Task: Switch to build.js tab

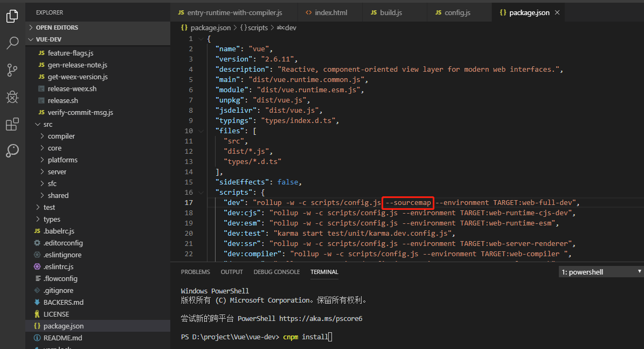Action: coord(394,13)
